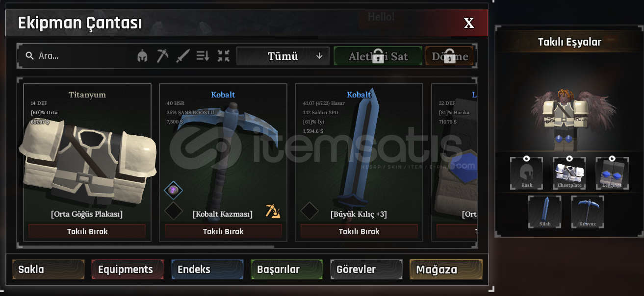Filter by pickaxe tool icon

tap(162, 56)
